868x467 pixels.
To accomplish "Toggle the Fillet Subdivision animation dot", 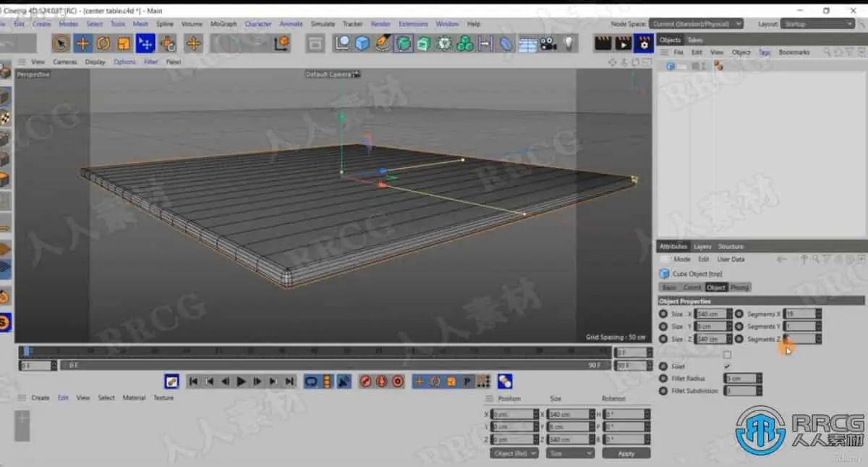I will coord(663,391).
